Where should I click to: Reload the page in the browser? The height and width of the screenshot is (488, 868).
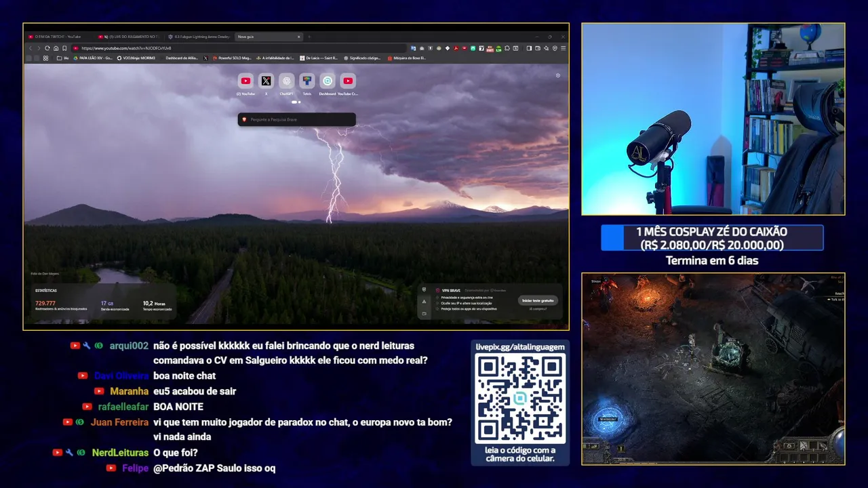point(47,48)
